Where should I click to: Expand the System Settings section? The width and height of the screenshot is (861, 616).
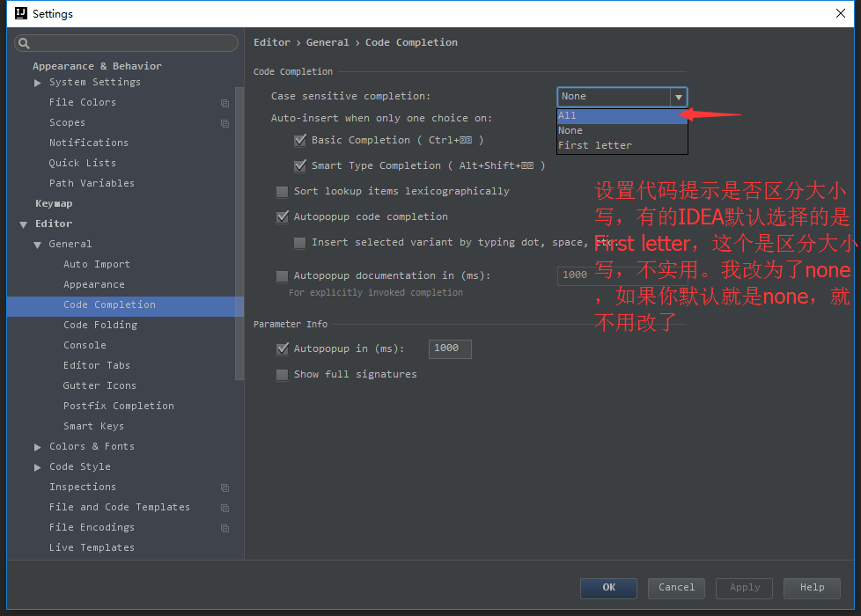click(38, 82)
